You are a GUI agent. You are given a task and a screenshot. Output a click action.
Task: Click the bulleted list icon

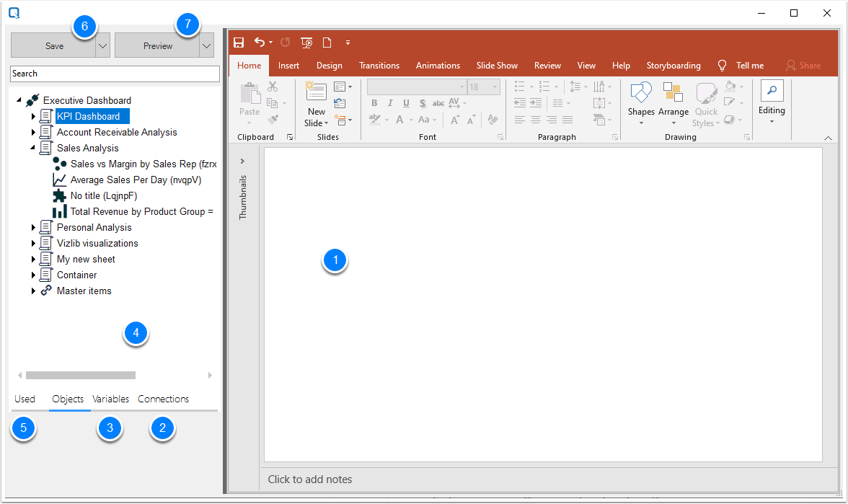[x=521, y=87]
